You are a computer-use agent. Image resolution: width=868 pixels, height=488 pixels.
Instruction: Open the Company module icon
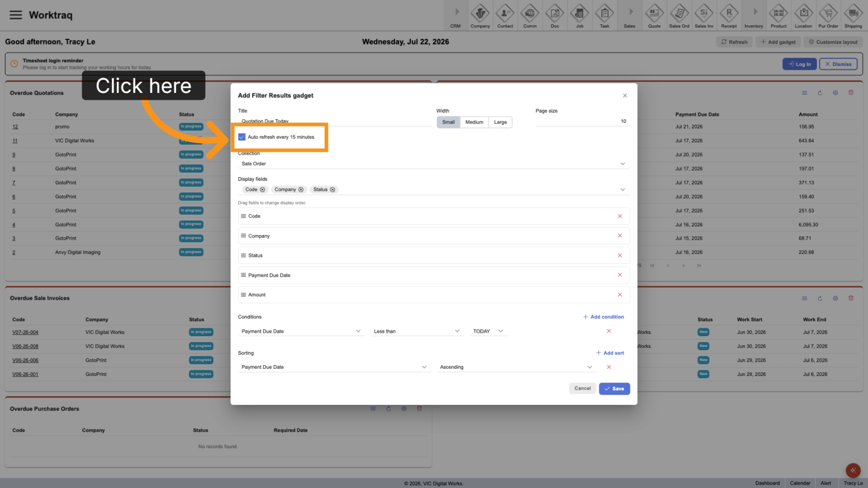480,15
